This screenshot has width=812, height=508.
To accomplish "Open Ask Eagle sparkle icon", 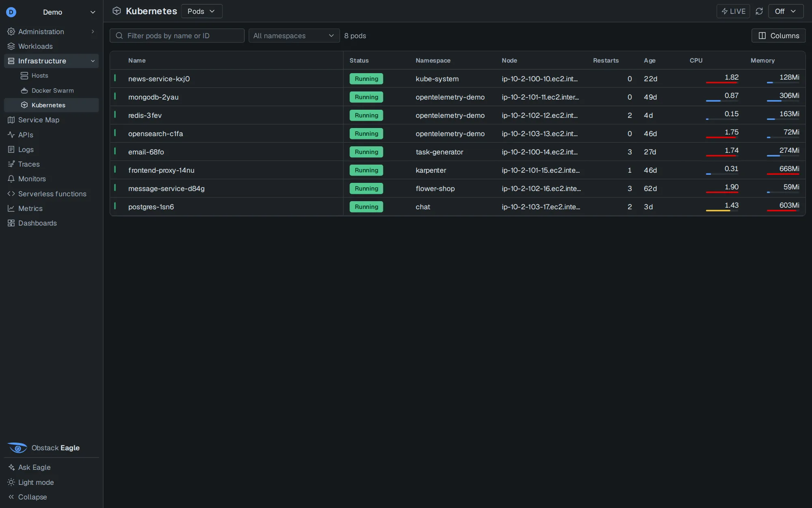I will (11, 467).
